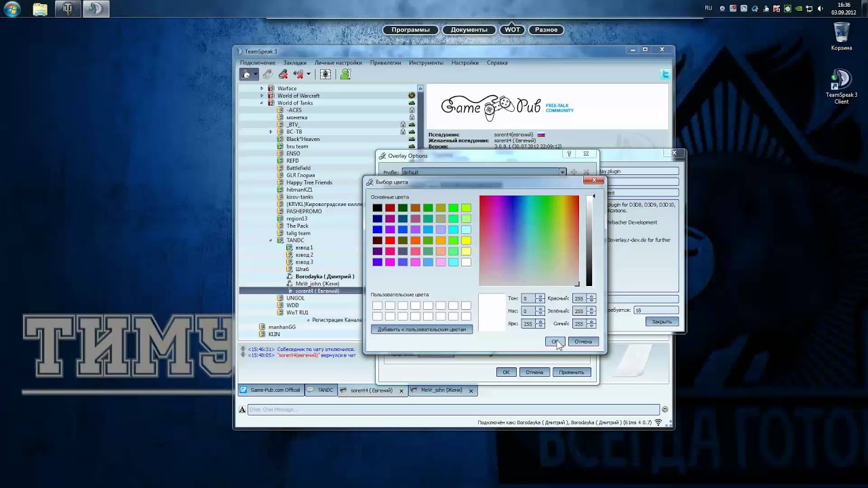Open Windows Start menu orb
Screen dimensions: 868x488
pyautogui.click(x=12, y=9)
